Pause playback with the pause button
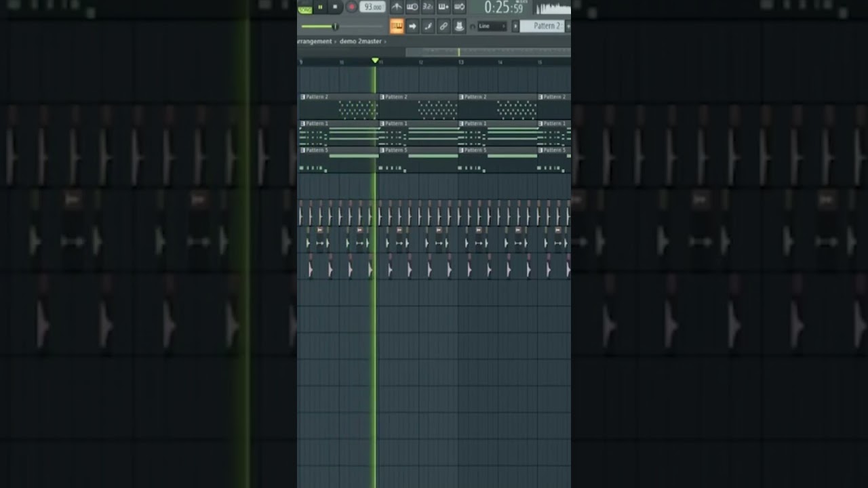The width and height of the screenshot is (868, 488). (x=320, y=7)
